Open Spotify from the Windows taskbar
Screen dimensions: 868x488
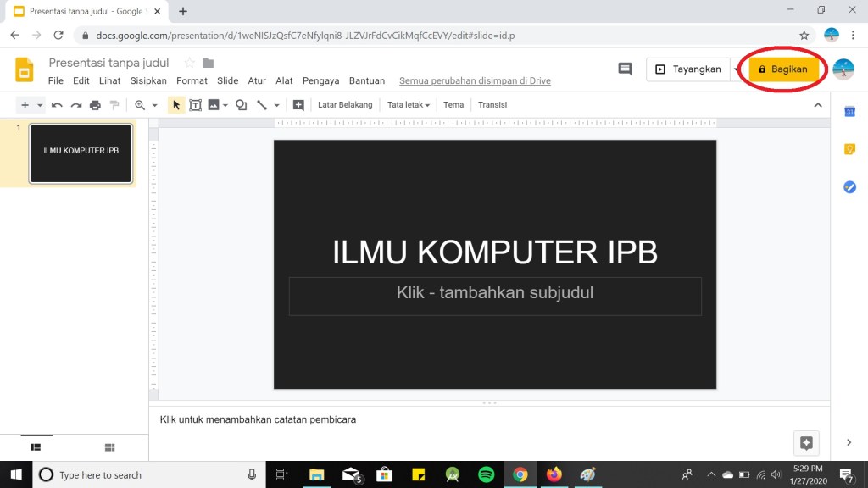tap(486, 474)
